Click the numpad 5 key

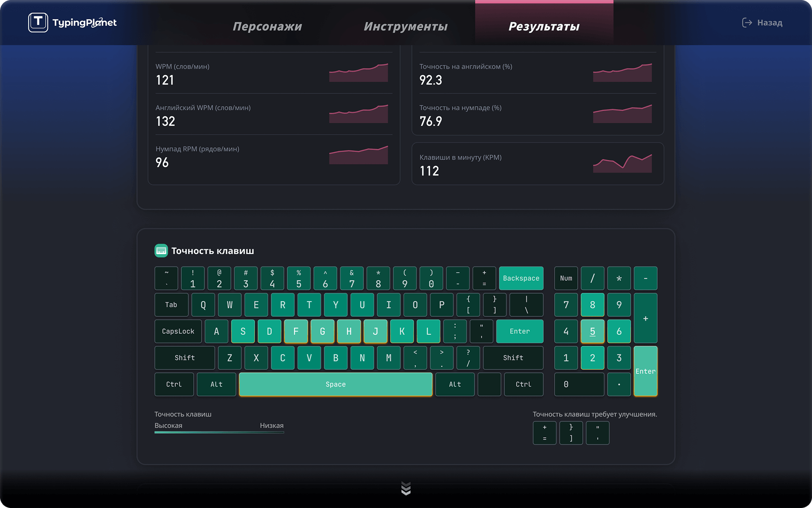[x=592, y=331]
